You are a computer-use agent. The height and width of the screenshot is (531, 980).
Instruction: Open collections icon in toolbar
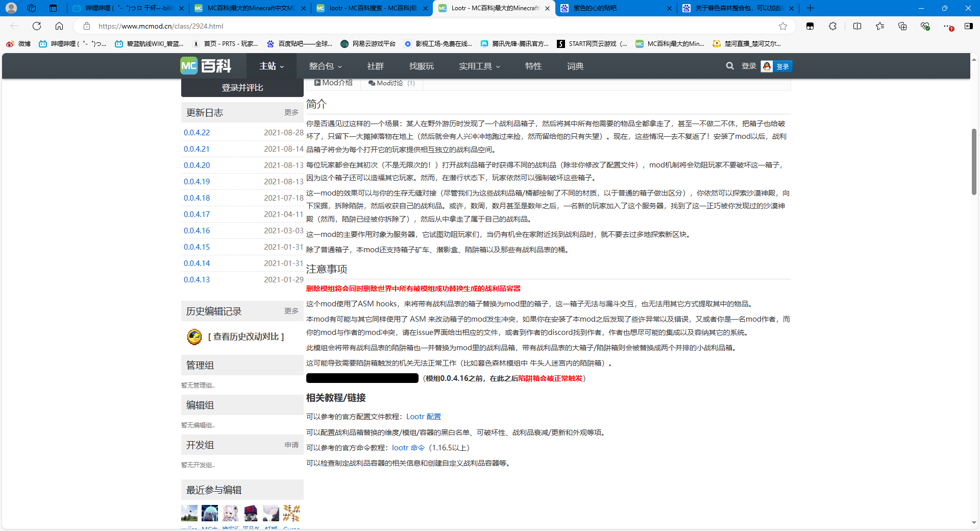tap(902, 26)
